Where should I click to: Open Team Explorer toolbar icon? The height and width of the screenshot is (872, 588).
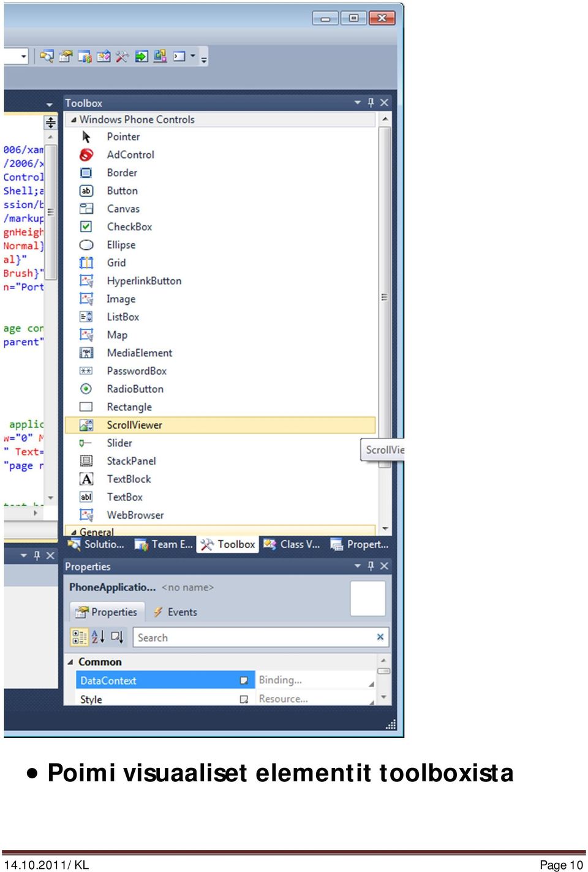click(x=85, y=56)
